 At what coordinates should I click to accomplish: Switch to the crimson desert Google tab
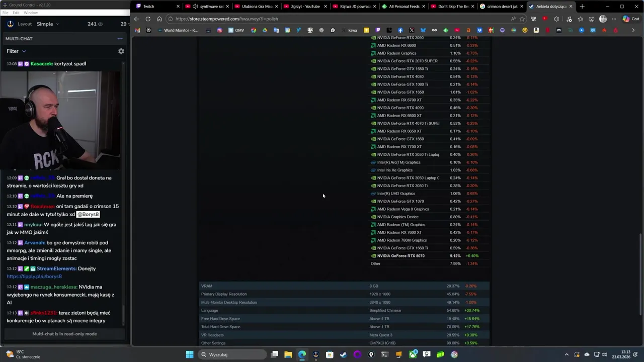click(x=502, y=7)
